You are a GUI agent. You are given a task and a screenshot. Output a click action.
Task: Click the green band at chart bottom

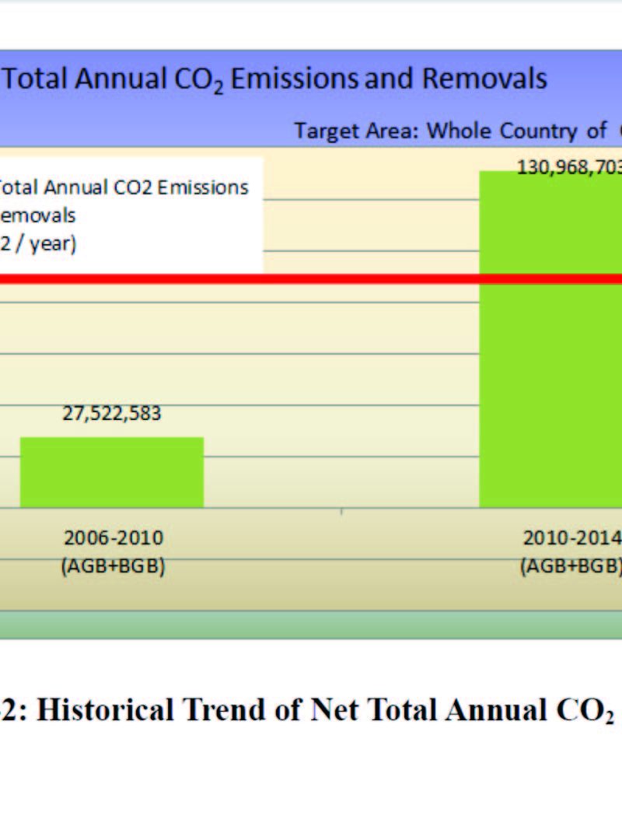pyautogui.click(x=311, y=625)
